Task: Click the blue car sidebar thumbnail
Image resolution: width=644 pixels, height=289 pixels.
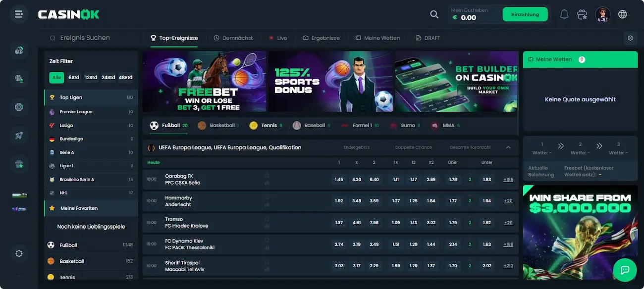Action: click(19, 209)
